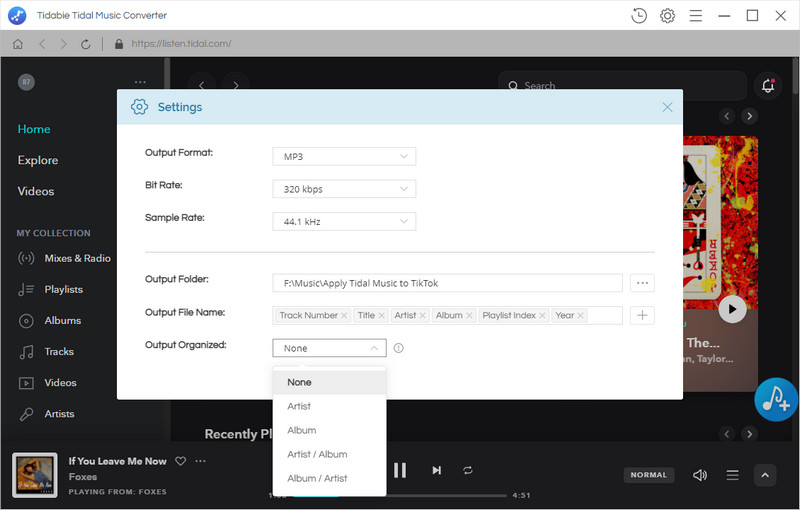Open Foxes artist link in player
Screen dimensions: 800x510
83,477
